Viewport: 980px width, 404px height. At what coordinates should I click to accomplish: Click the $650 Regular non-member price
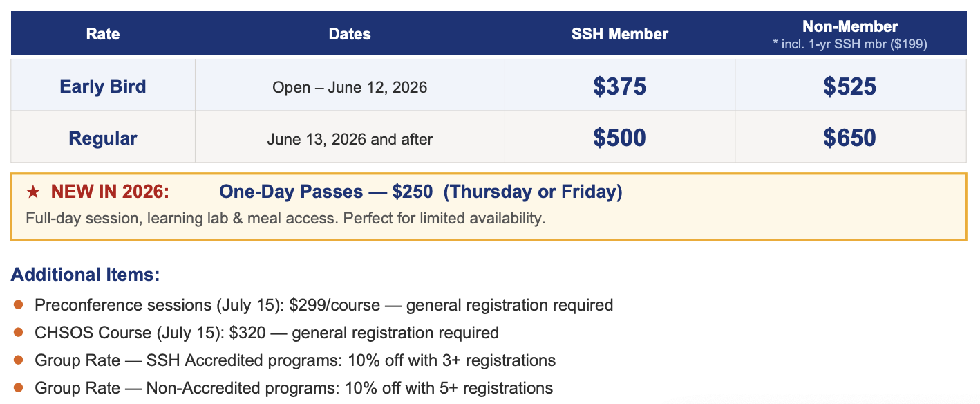coord(849,138)
